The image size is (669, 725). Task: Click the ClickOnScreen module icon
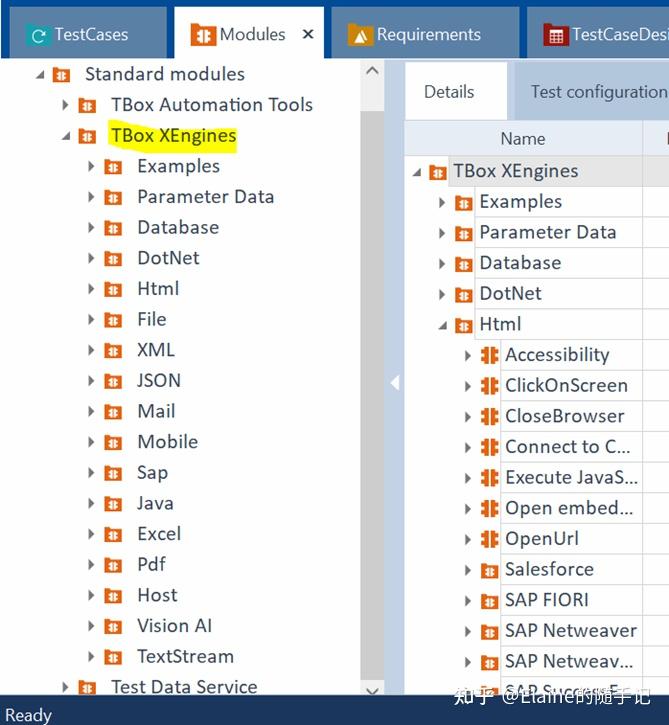pos(489,386)
